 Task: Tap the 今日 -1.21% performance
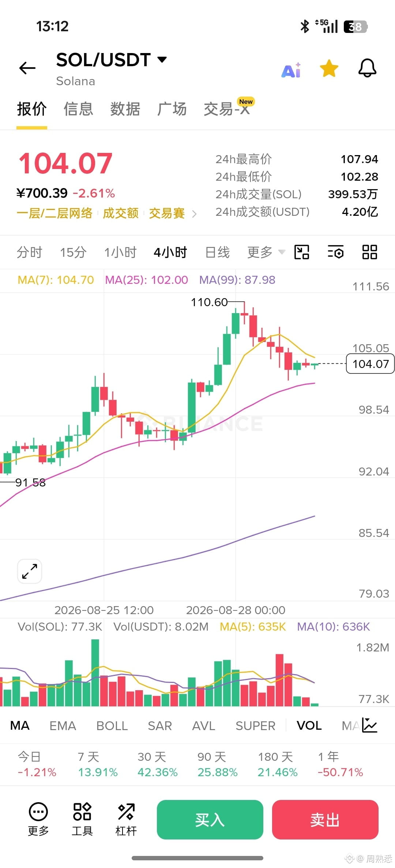(37, 764)
